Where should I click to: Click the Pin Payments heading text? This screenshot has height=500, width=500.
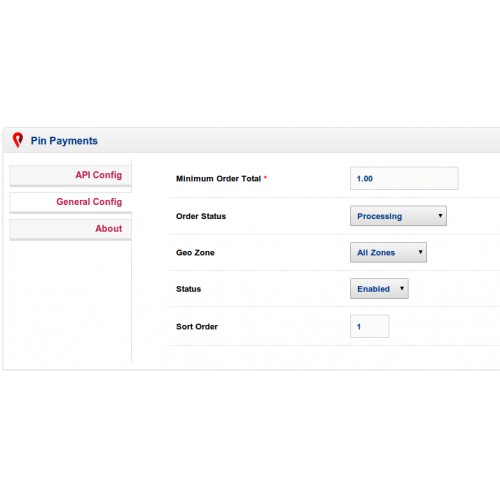point(64,141)
